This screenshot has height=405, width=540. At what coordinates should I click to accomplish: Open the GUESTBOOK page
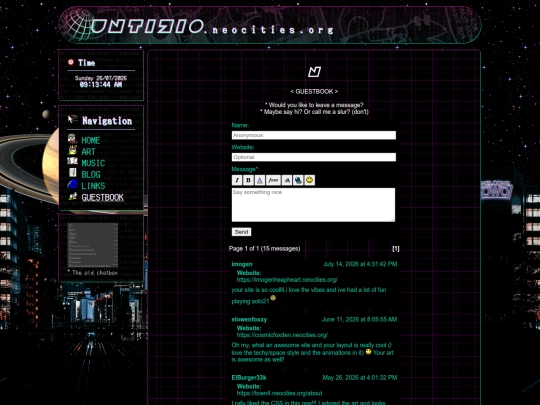tap(102, 198)
